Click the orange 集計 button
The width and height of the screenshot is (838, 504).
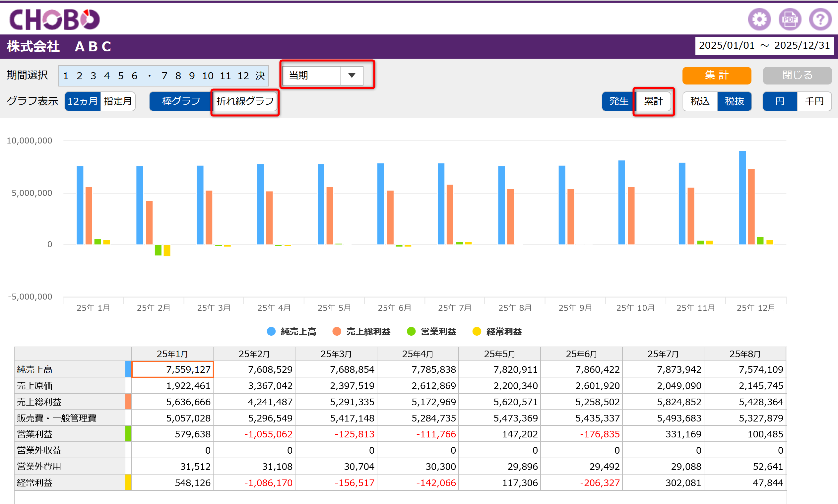point(717,76)
